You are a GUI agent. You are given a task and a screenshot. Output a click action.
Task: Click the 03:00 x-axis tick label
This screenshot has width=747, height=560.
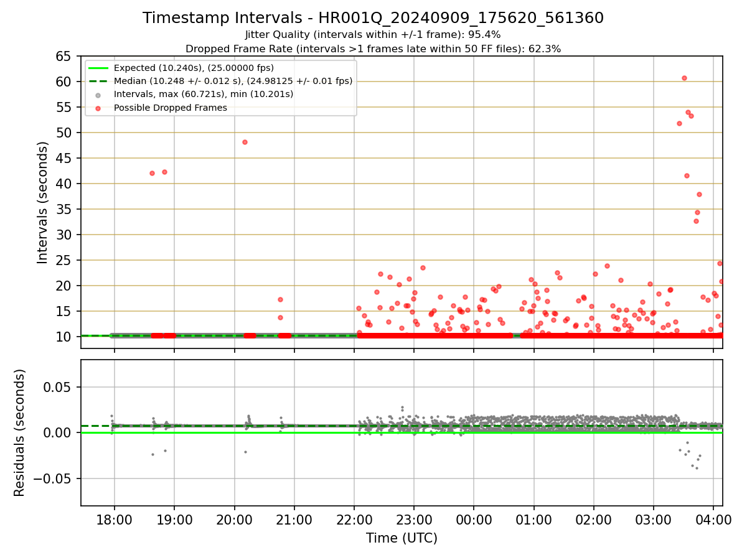click(654, 519)
